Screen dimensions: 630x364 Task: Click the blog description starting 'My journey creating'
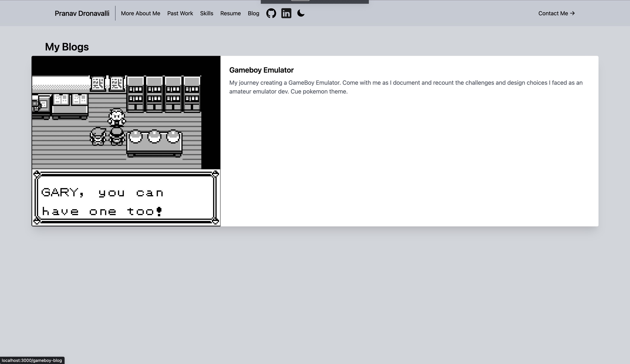point(406,87)
